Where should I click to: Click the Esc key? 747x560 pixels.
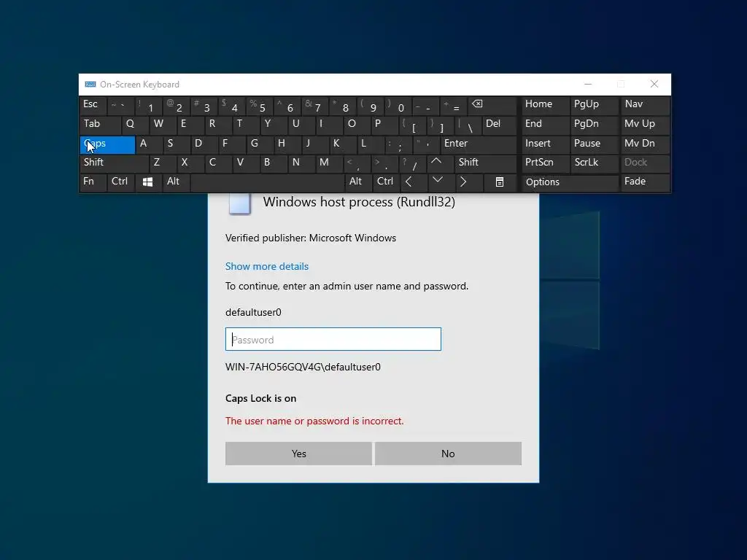(x=93, y=106)
